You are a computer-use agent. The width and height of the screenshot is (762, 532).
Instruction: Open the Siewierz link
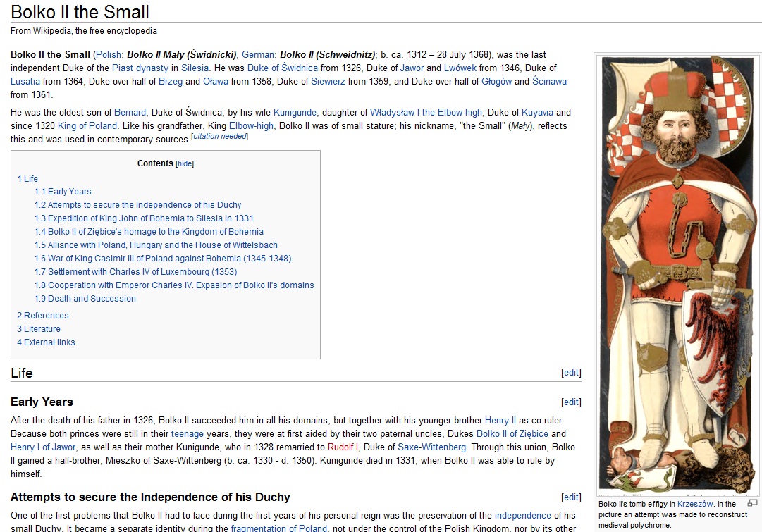(x=328, y=82)
